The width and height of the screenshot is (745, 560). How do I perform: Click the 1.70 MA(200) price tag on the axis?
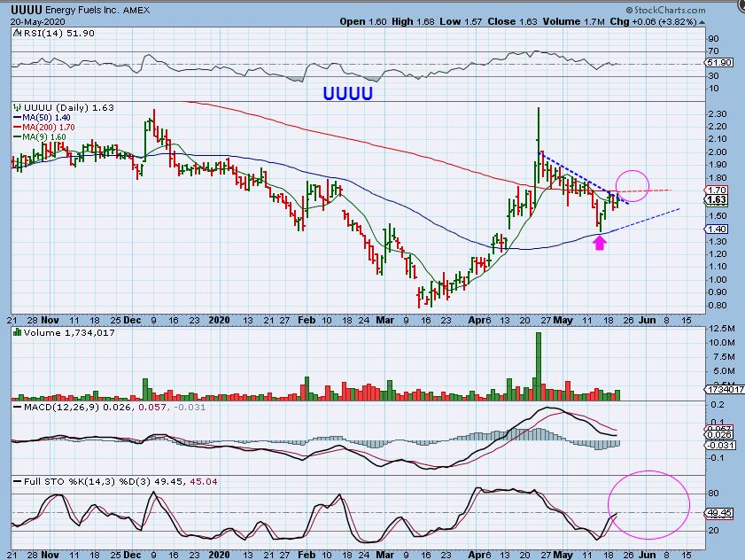tap(716, 191)
